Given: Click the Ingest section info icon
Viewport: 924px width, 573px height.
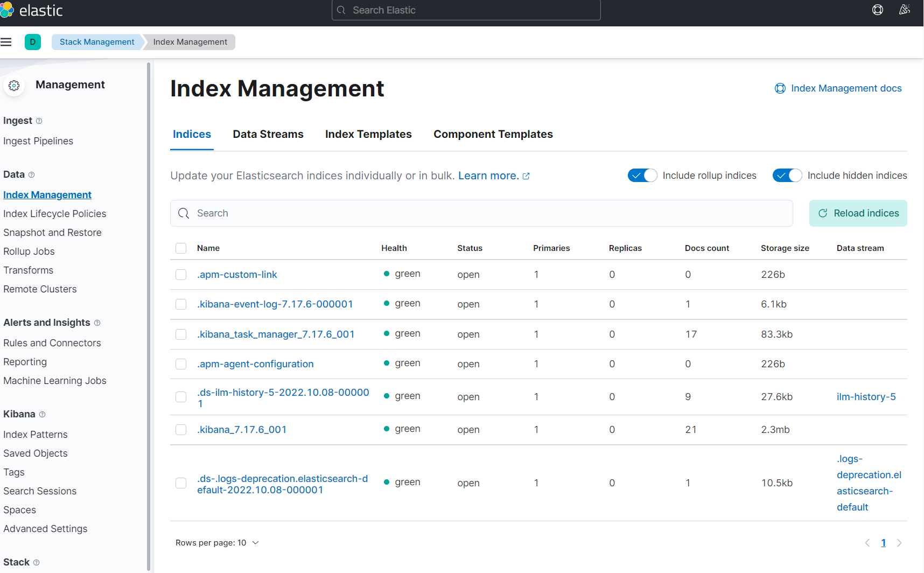Looking at the screenshot, I should [x=39, y=121].
